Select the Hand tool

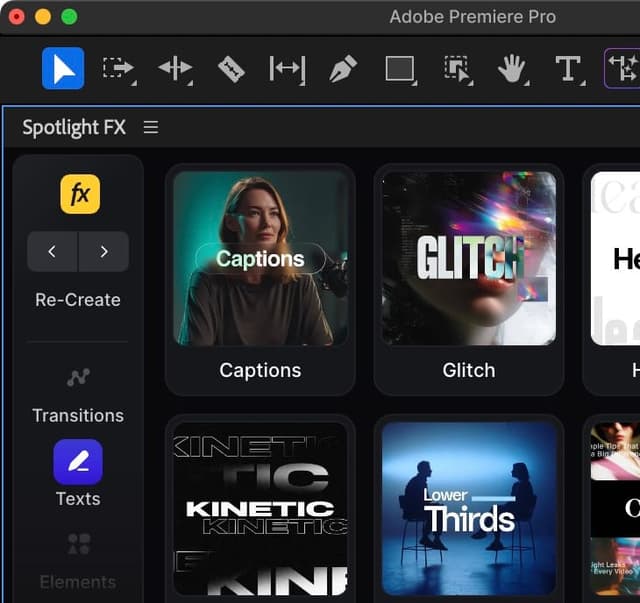click(512, 68)
